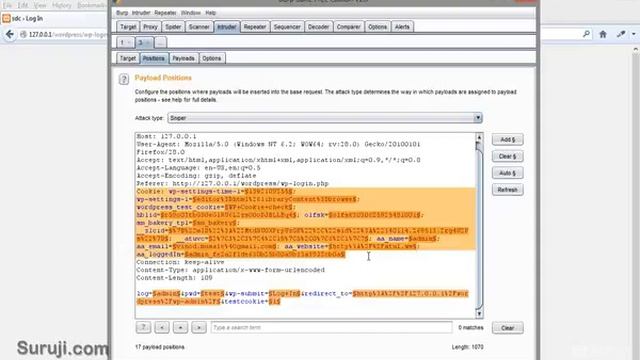Open the Help menu

point(211,13)
